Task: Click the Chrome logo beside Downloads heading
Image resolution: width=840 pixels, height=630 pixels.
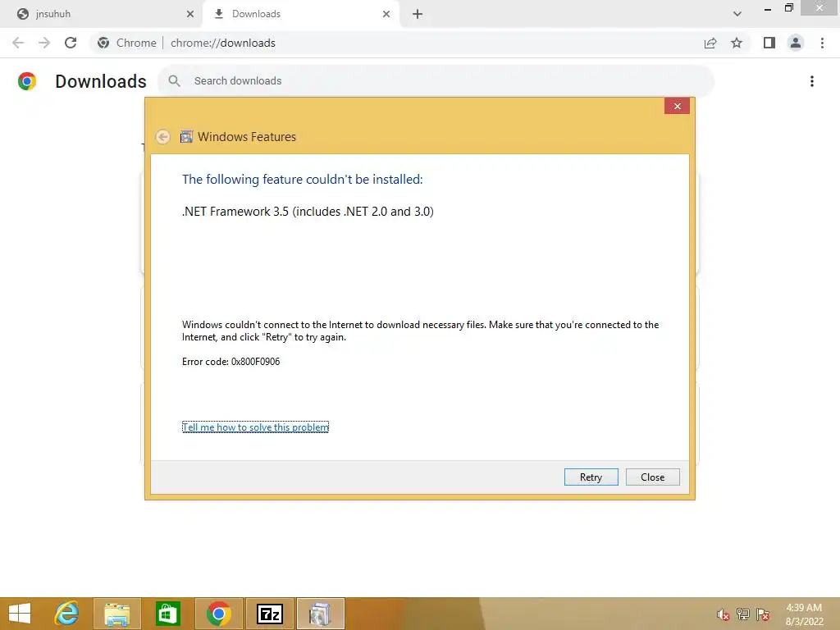Action: (x=27, y=81)
